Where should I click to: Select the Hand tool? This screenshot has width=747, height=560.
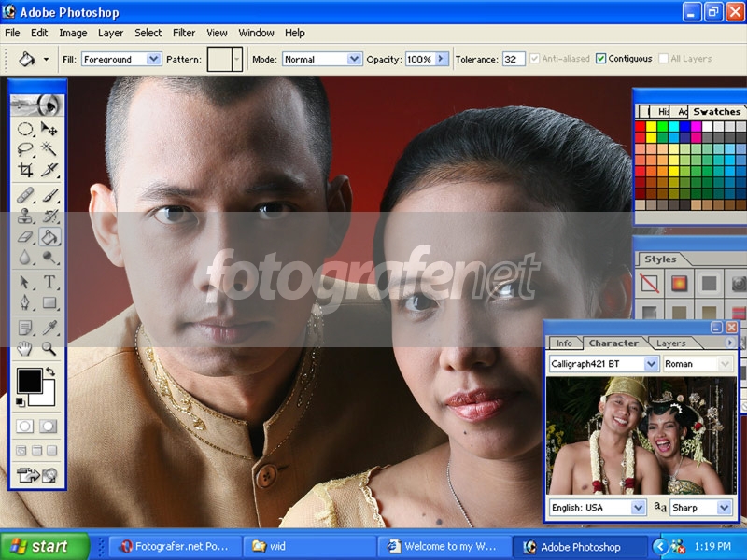25,348
